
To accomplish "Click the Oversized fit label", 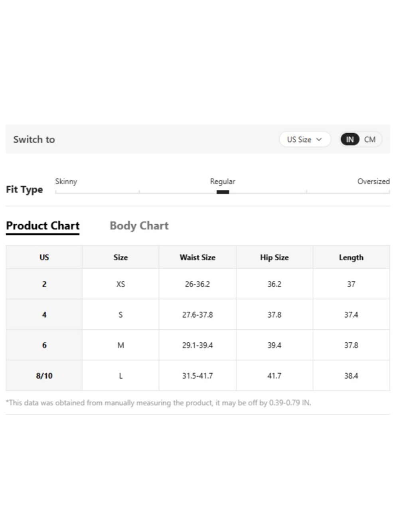I will coord(373,181).
